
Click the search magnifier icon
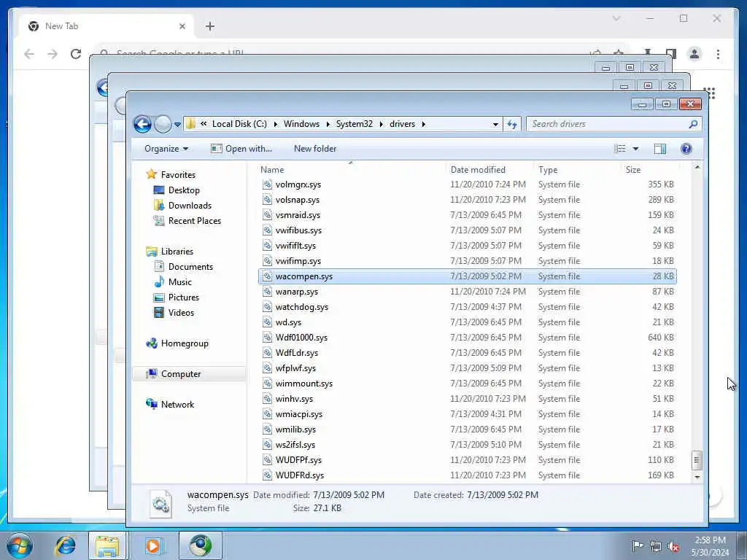tap(693, 124)
